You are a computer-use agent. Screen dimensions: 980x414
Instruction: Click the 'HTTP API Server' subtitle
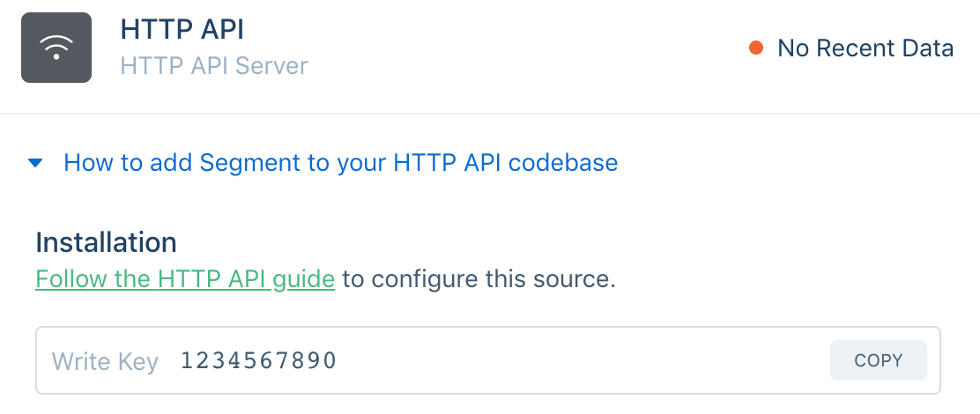click(x=214, y=65)
